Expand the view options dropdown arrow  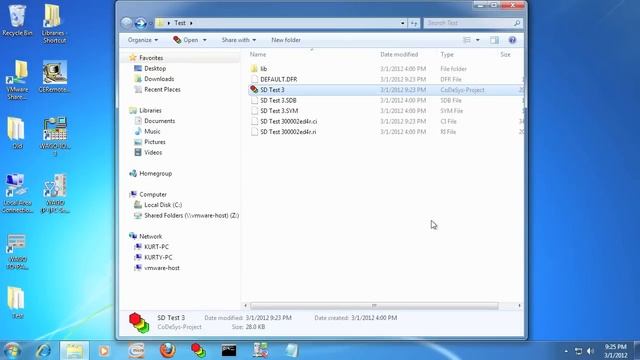point(478,40)
